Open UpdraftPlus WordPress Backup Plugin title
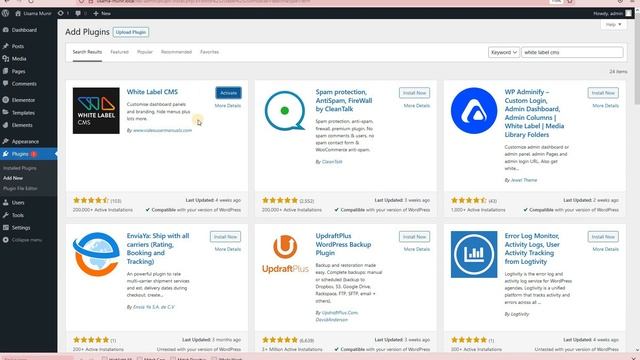This screenshot has width=640, height=360. point(343,244)
